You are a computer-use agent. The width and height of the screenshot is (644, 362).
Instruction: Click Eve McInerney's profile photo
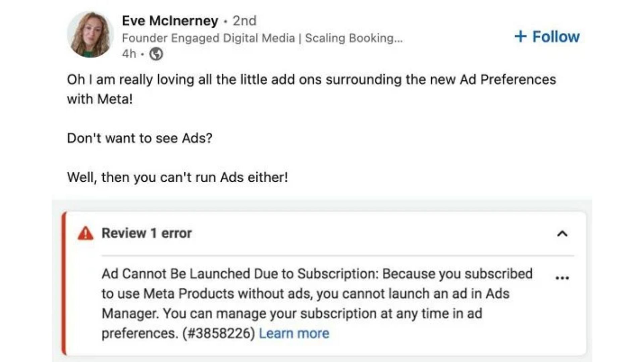click(x=90, y=34)
